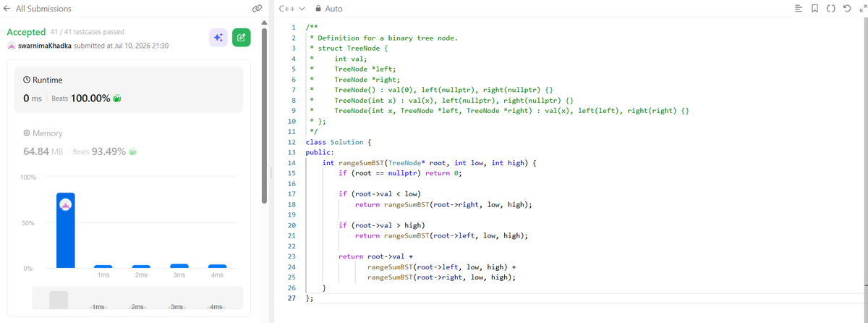Click 'return root->val +' on line 23
Image resolution: width=868 pixels, height=323 pixels.
[375, 257]
